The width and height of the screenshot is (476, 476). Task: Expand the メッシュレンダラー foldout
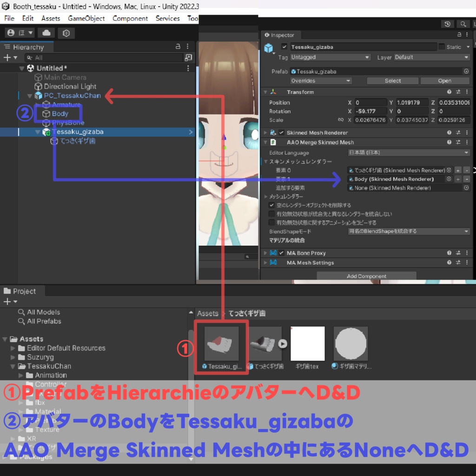(x=266, y=197)
